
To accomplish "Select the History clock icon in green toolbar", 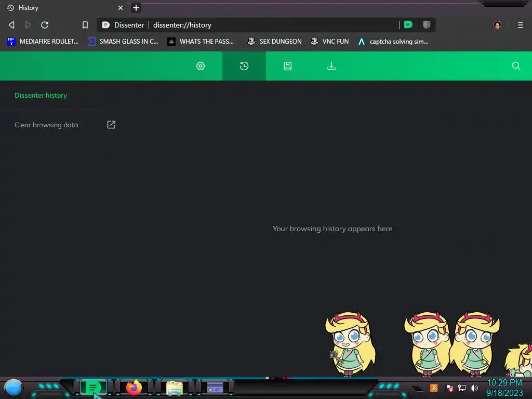I will [244, 66].
